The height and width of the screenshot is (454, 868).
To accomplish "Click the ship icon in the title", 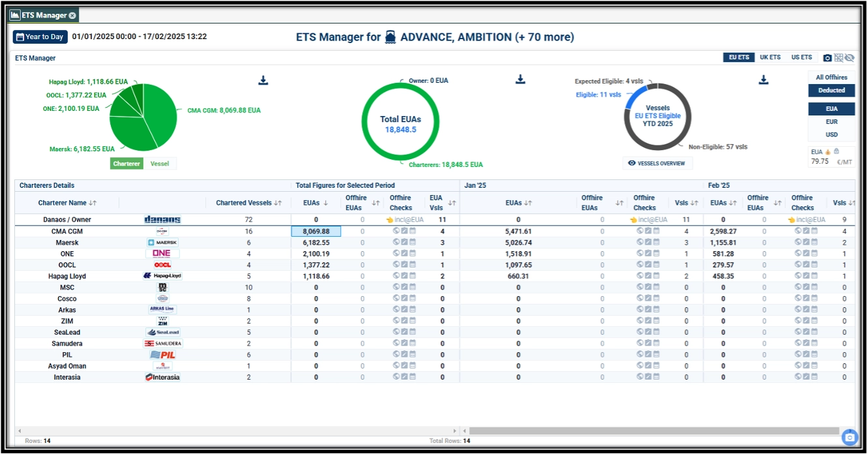I will 391,37.
